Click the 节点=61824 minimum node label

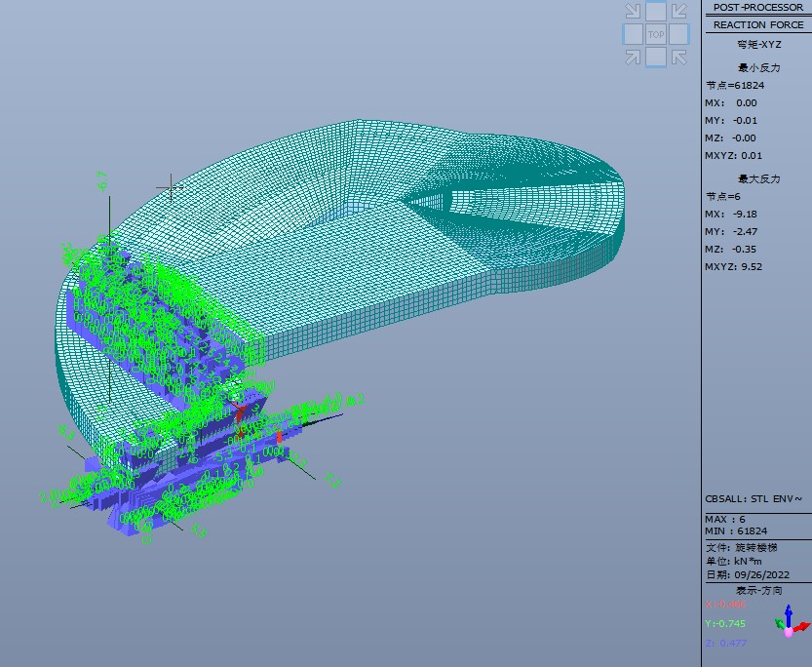click(x=735, y=86)
